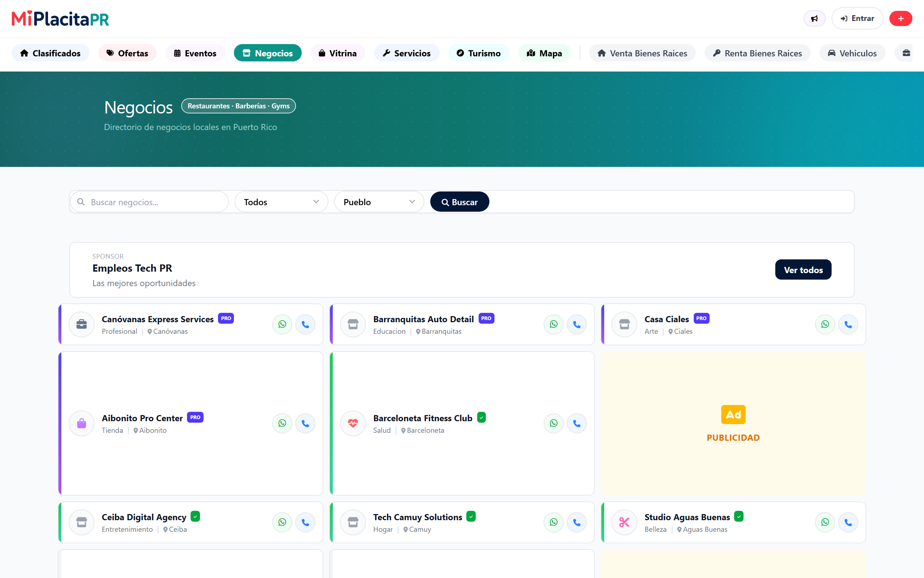Click the megaphone announcements icon

coord(814,18)
